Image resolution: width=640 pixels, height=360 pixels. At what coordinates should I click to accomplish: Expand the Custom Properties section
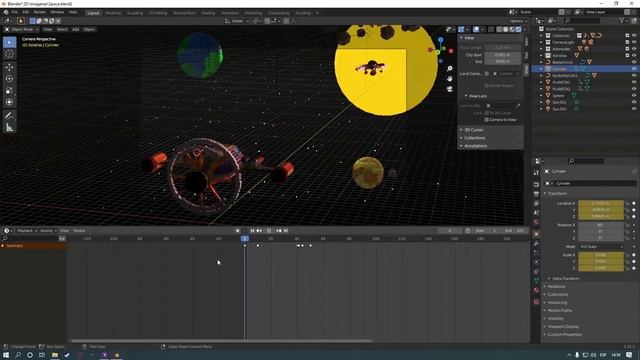tap(564, 335)
